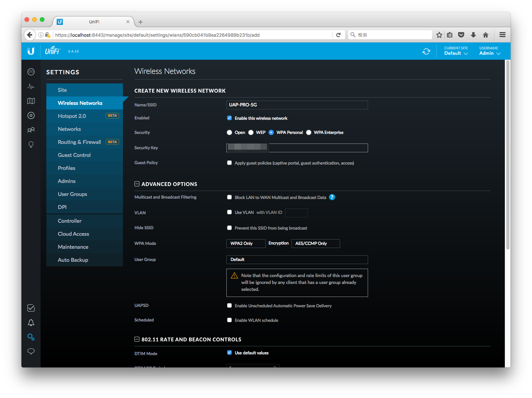Open the Dashboard icon in left sidebar
Viewport: 532px width, 398px height.
[31, 72]
